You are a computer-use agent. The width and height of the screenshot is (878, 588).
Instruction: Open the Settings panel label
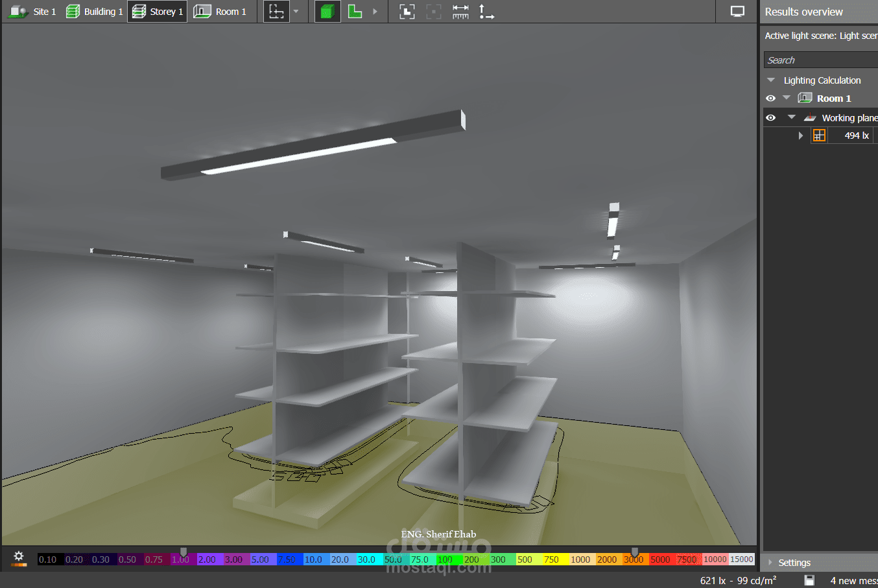tap(794, 563)
